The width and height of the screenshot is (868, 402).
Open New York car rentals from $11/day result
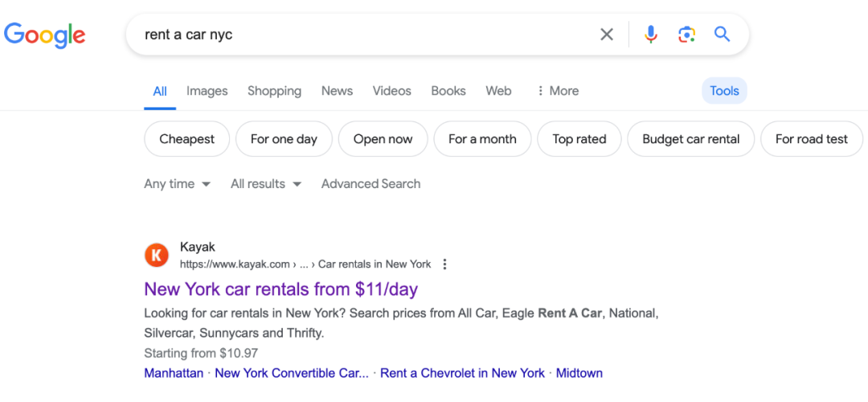[280, 289]
